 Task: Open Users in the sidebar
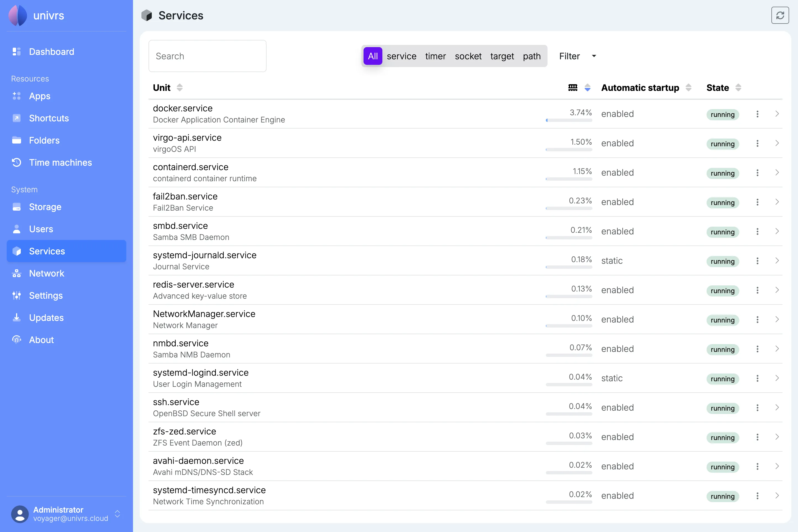point(66,229)
